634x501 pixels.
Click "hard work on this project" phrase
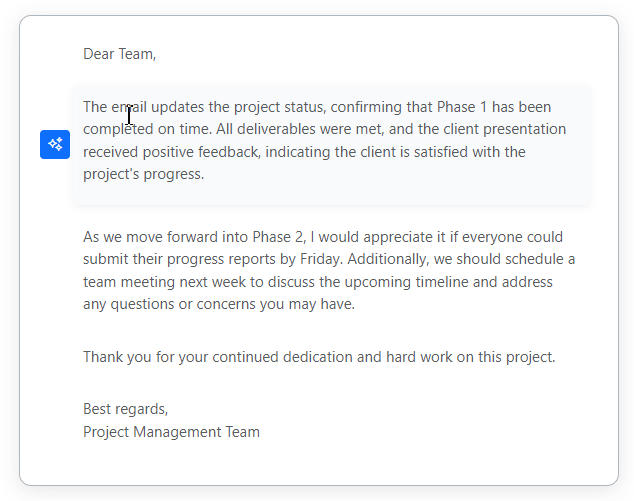click(x=470, y=357)
